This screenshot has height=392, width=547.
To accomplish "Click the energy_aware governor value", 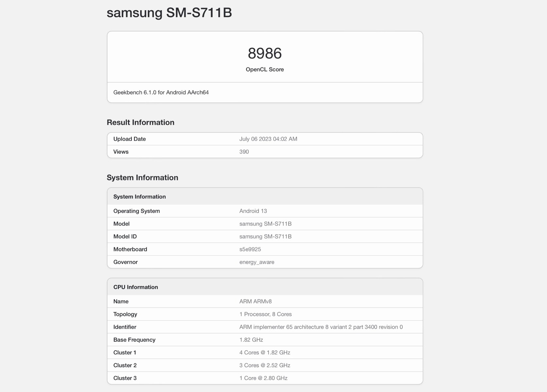I will (257, 262).
